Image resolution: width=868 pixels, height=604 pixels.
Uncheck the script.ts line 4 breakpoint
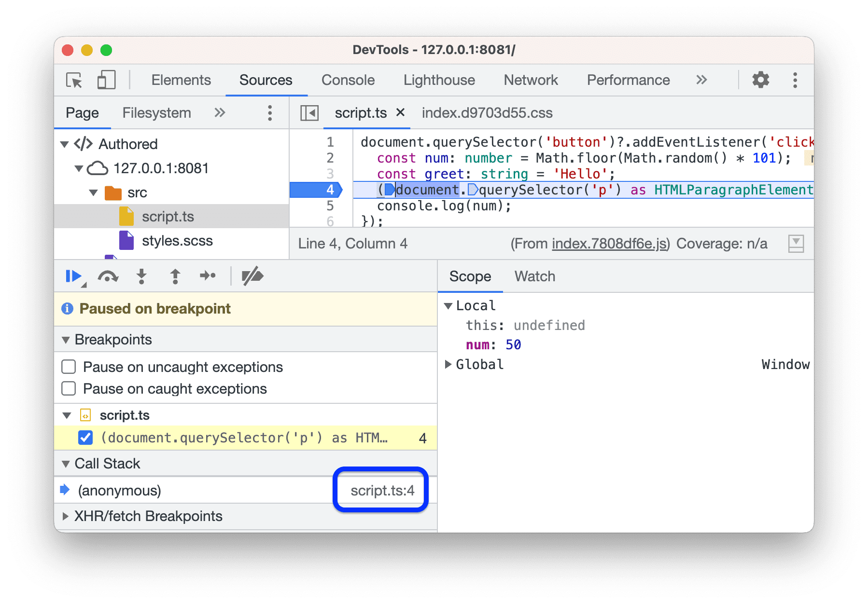point(85,438)
